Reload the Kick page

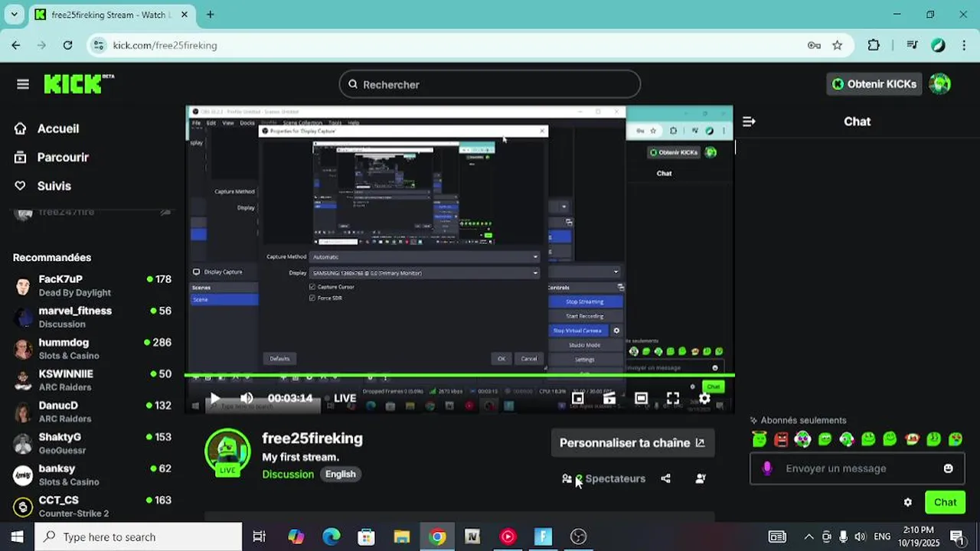pos(67,45)
